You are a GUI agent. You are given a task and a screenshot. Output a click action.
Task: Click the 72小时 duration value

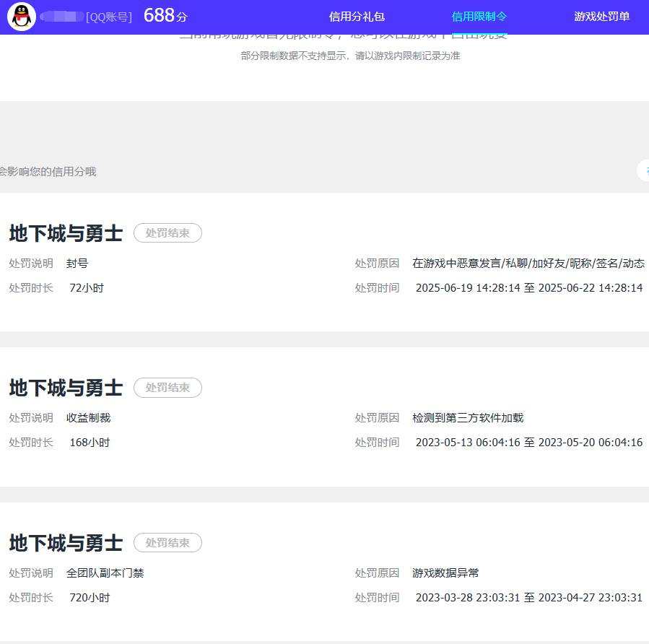tap(87, 287)
